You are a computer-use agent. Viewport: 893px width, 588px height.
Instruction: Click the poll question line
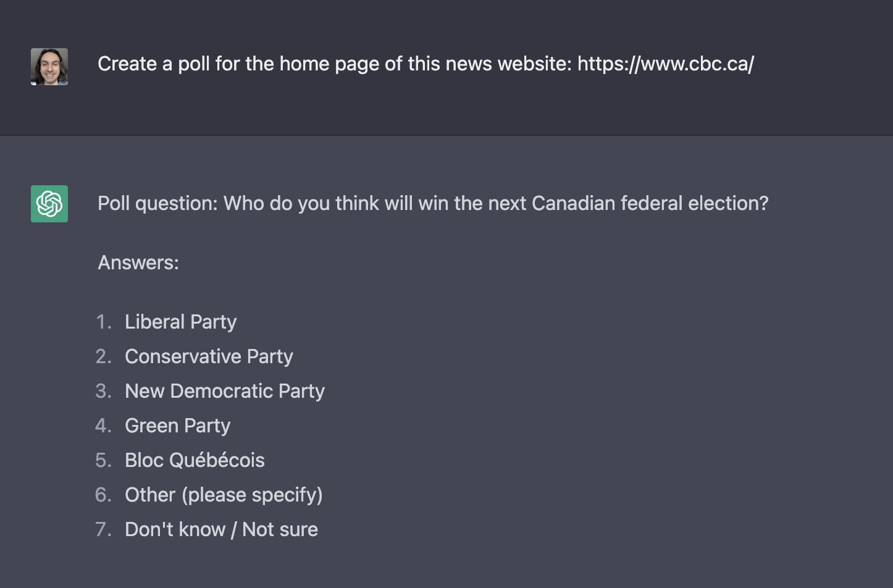pos(433,203)
